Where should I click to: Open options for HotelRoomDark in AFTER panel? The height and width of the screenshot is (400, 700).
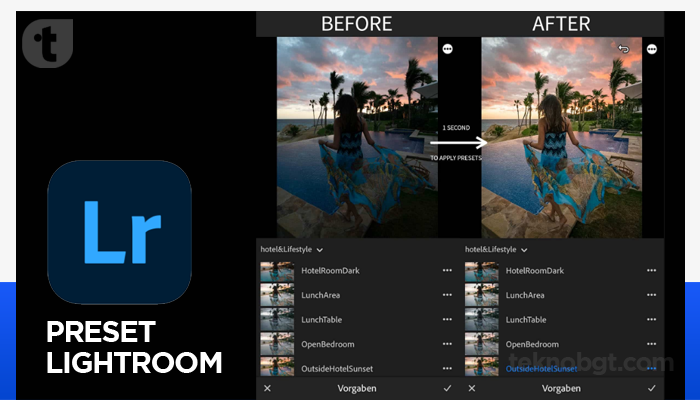point(651,271)
